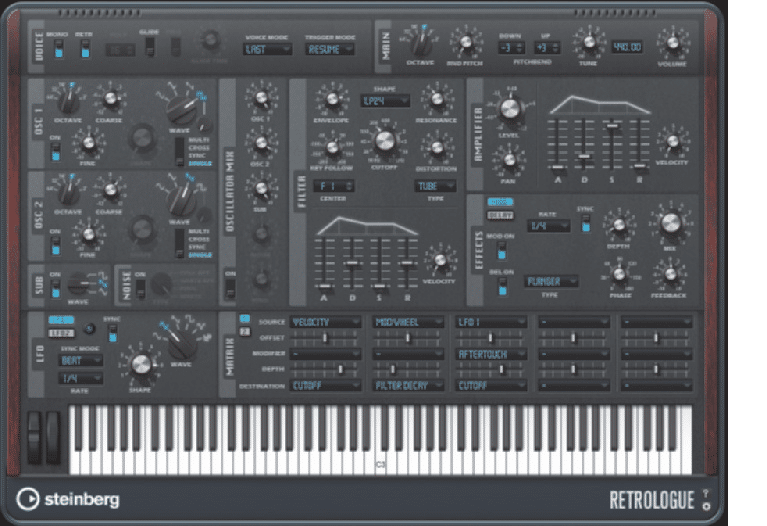Open the Filter Shape dropdown LP24

(x=385, y=101)
